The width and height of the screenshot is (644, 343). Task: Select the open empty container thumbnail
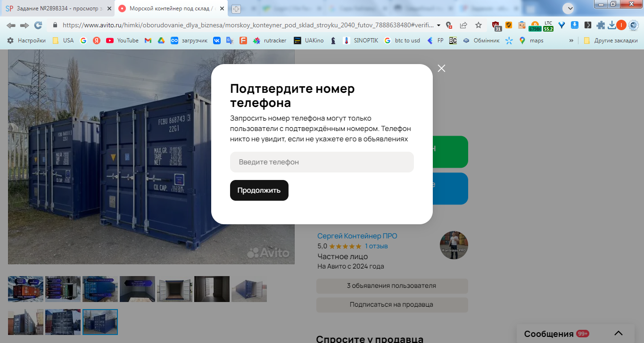point(174,289)
